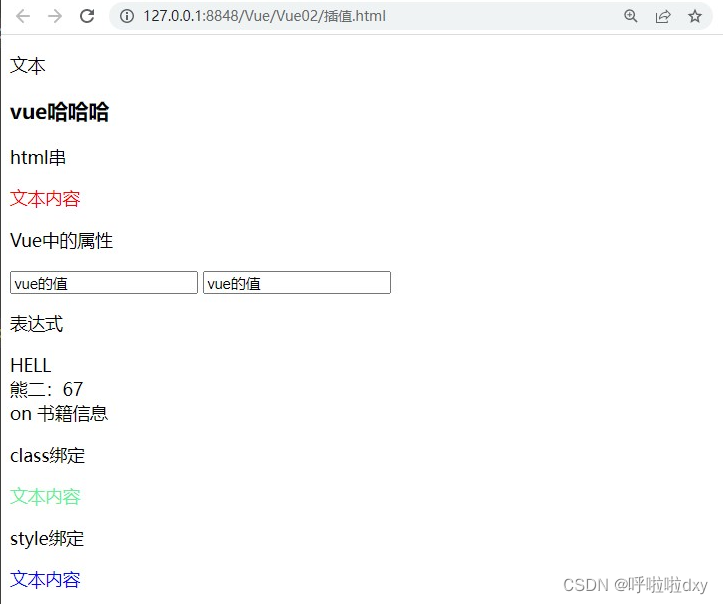This screenshot has height=604, width=723.
Task: Click the Vue中的属性 label
Action: point(61,240)
